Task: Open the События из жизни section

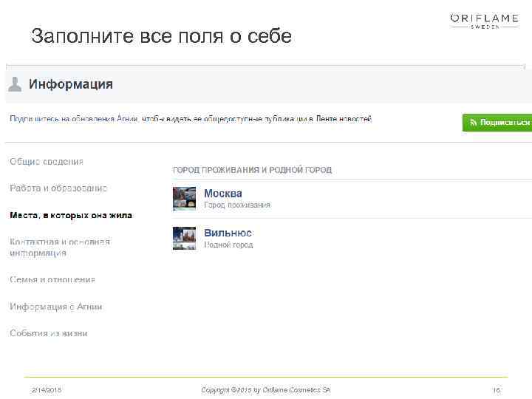Action: pos(49,333)
